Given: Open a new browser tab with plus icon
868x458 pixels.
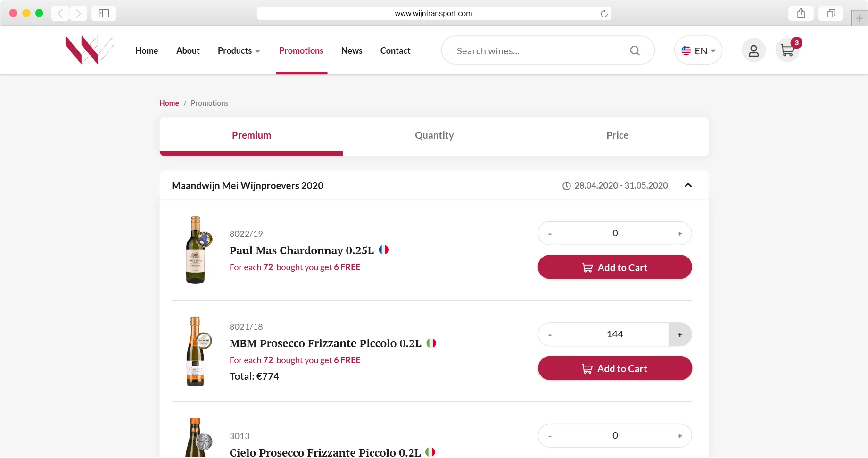Looking at the screenshot, I should point(860,18).
